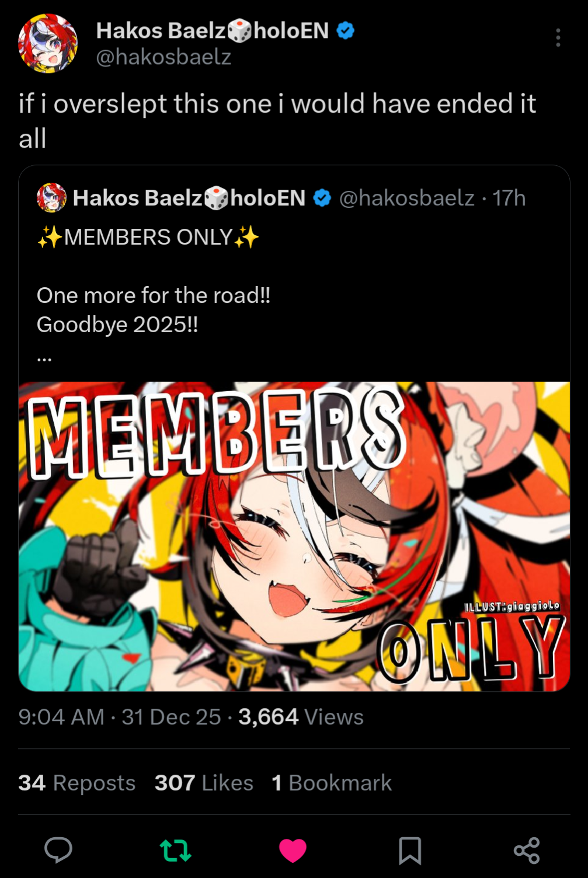Open the 1 Bookmark count
This screenshot has height=878, width=588.
coord(332,783)
